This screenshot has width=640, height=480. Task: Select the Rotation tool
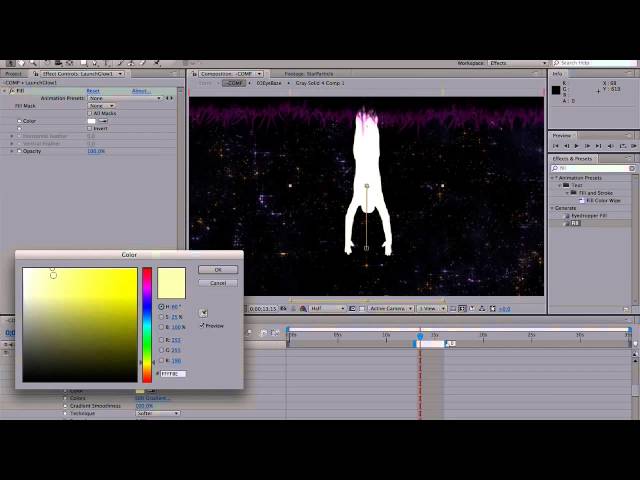tap(47, 63)
